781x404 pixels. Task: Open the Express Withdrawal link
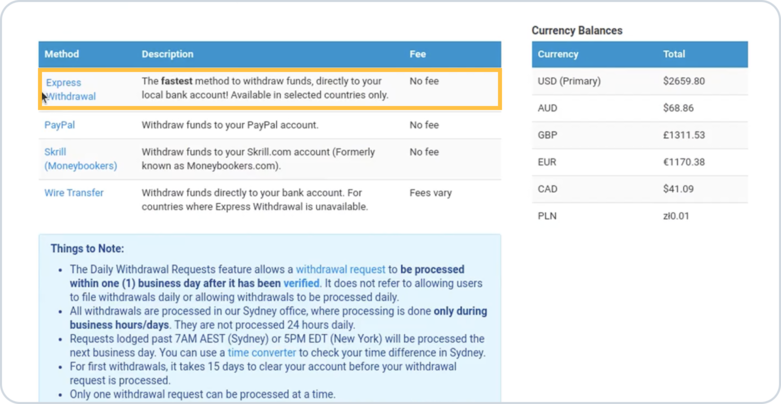pyautogui.click(x=70, y=90)
